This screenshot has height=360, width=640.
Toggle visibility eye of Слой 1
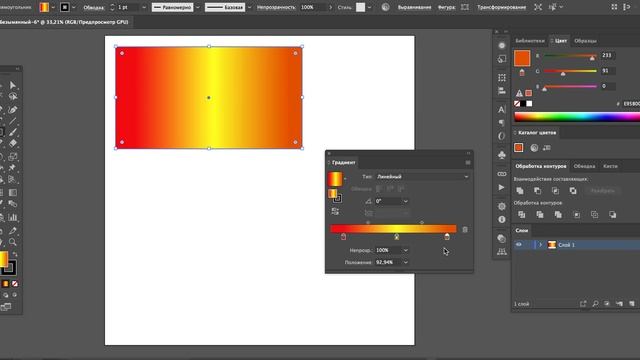point(519,245)
